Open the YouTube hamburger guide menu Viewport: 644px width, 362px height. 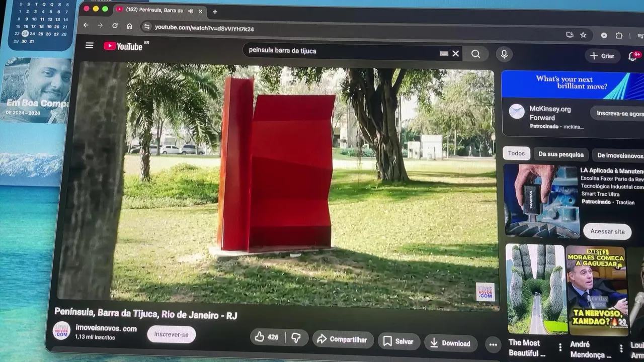[90, 45]
